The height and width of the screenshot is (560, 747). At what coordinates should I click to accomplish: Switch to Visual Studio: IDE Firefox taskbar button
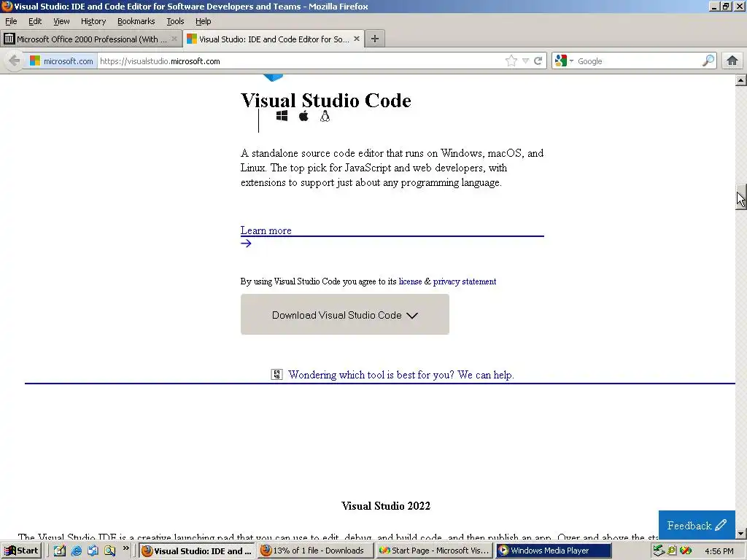pos(197,551)
